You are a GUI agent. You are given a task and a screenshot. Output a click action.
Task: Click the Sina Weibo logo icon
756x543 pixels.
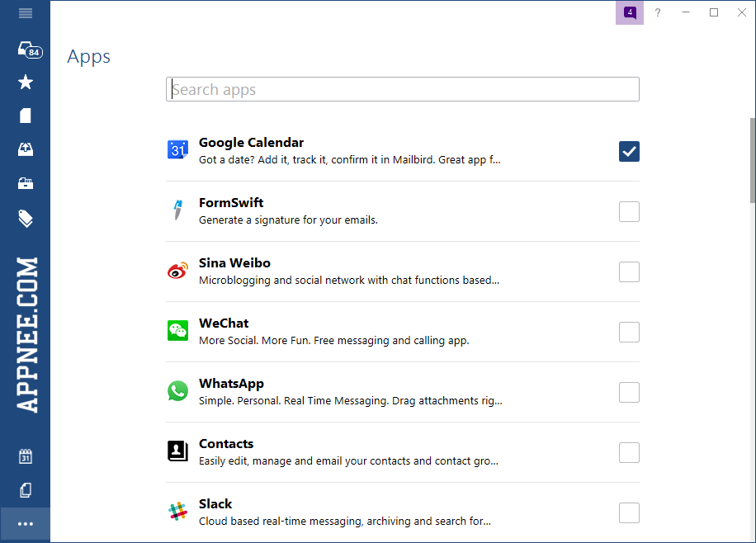[177, 271]
